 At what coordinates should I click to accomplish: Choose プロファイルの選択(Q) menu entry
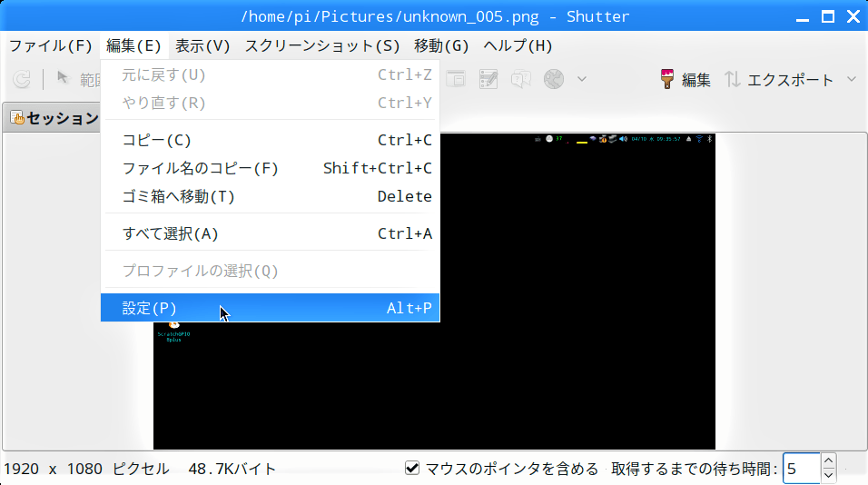(271, 271)
